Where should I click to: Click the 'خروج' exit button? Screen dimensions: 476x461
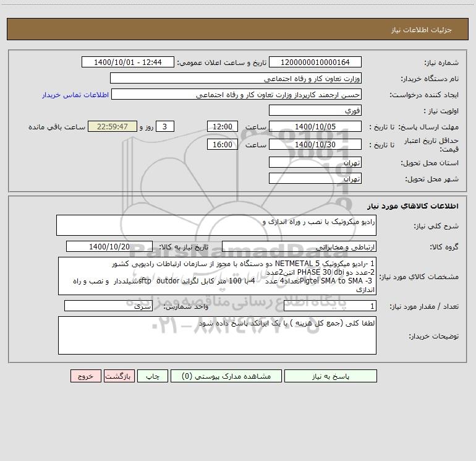(85, 376)
